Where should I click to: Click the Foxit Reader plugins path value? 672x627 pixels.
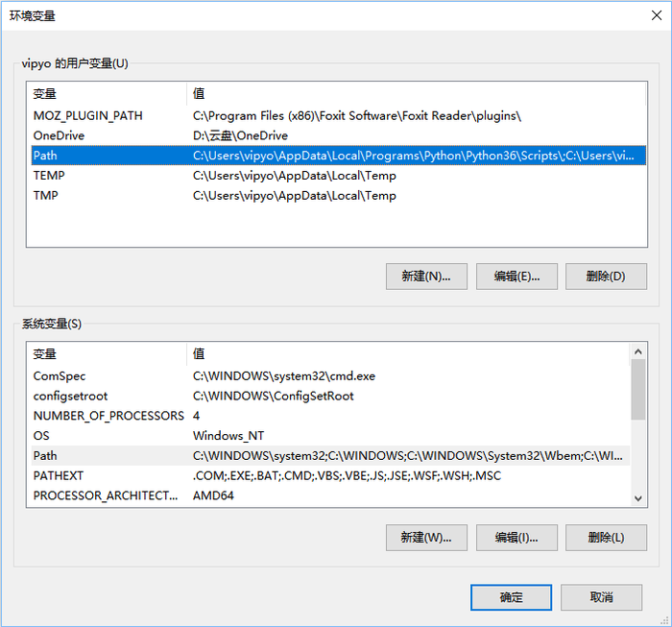point(357,116)
